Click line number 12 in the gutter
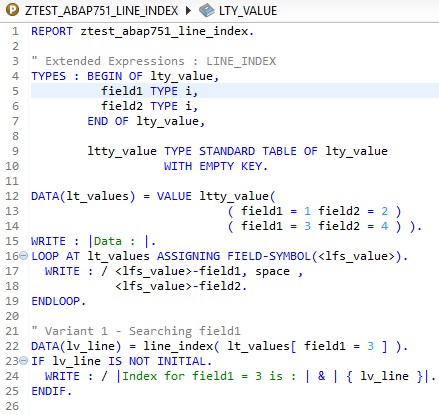Screen dimensions: 439x415 pyautogui.click(x=12, y=196)
